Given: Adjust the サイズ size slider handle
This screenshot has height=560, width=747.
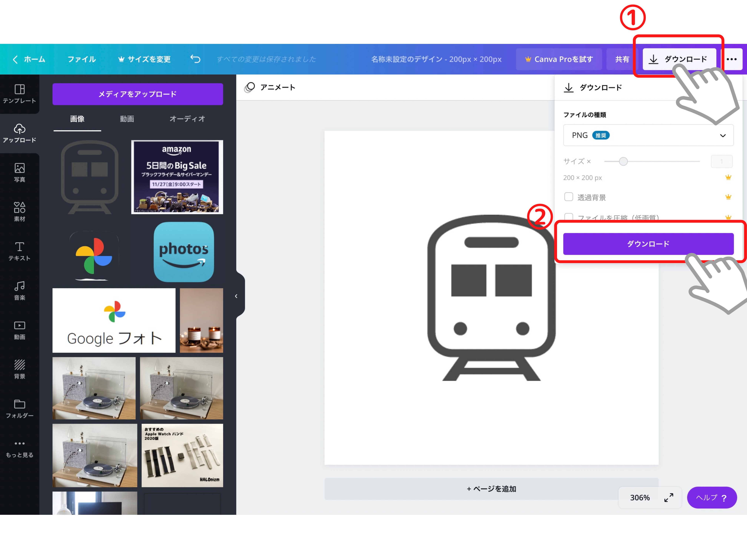Looking at the screenshot, I should point(623,161).
